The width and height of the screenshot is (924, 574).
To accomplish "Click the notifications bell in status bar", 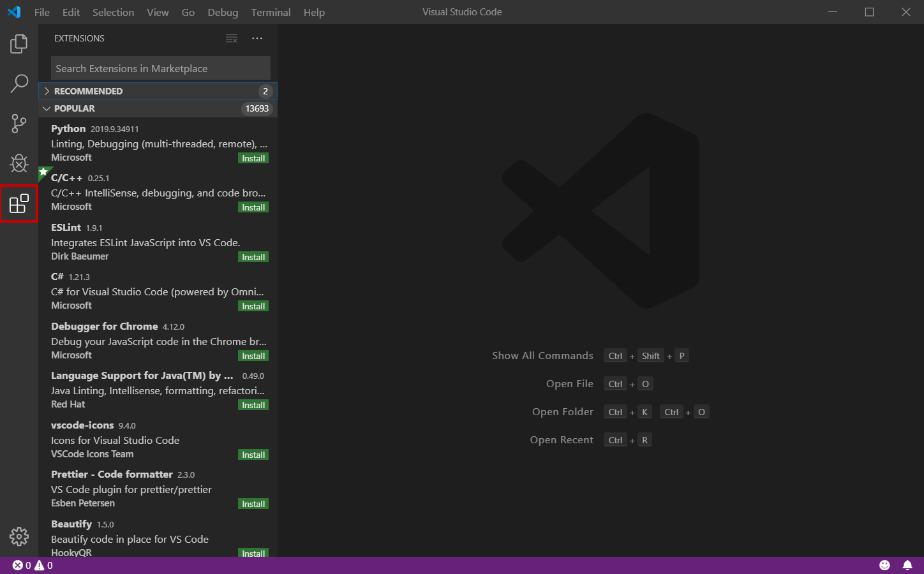I will coord(907,565).
